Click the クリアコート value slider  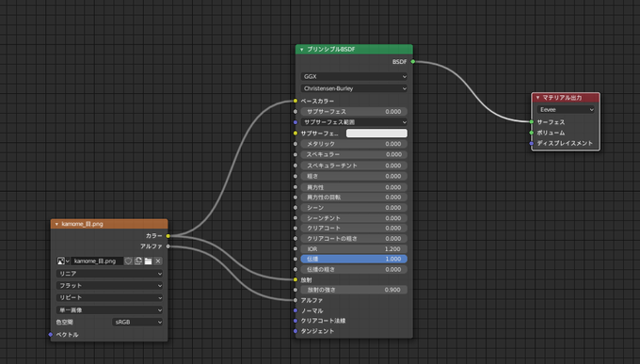(354, 229)
